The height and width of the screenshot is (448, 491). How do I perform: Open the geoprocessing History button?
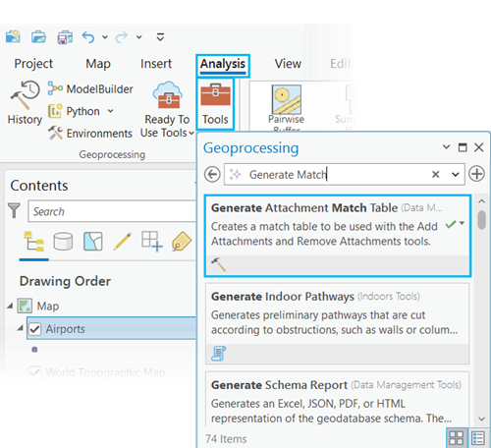pyautogui.click(x=25, y=102)
